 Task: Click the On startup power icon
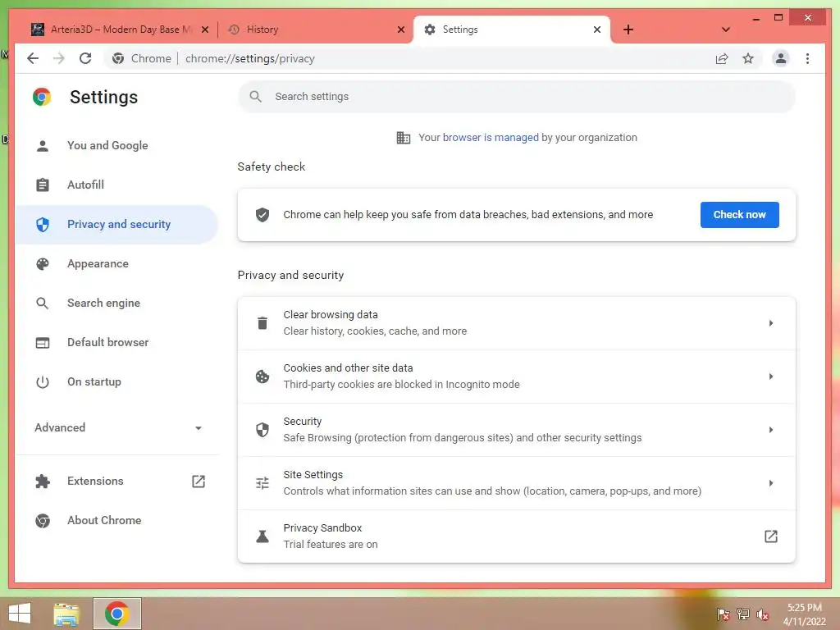click(x=43, y=382)
